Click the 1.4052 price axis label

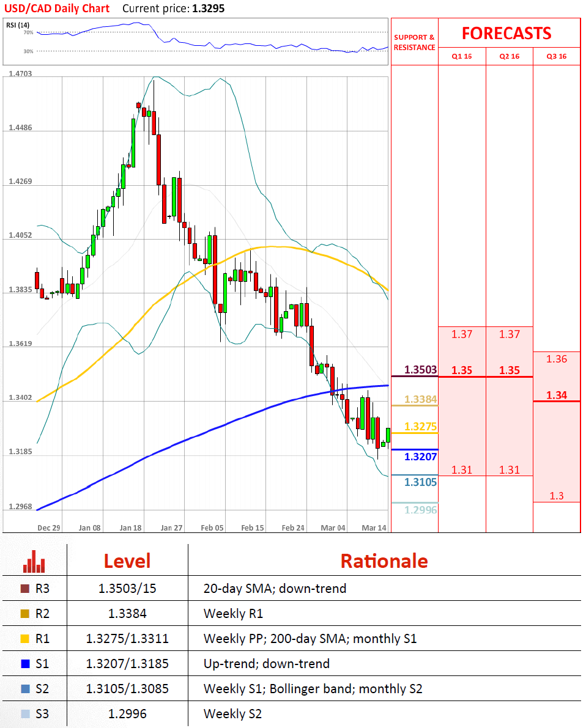tap(20, 235)
